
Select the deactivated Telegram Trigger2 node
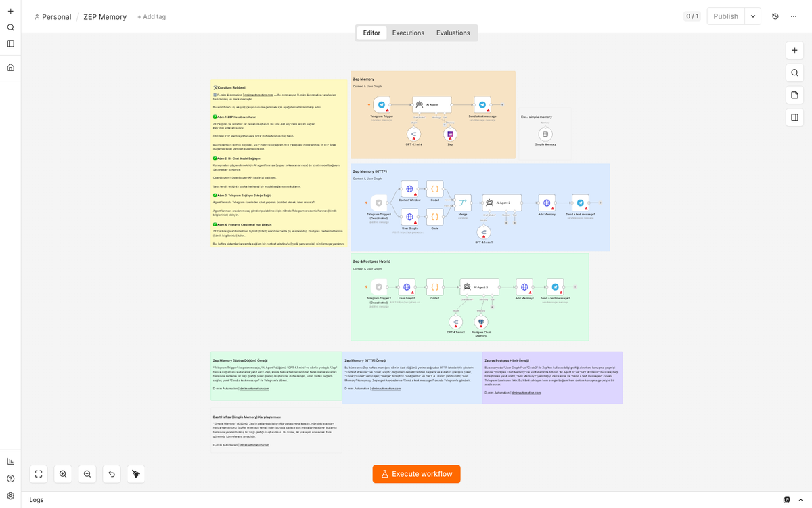pos(379,287)
